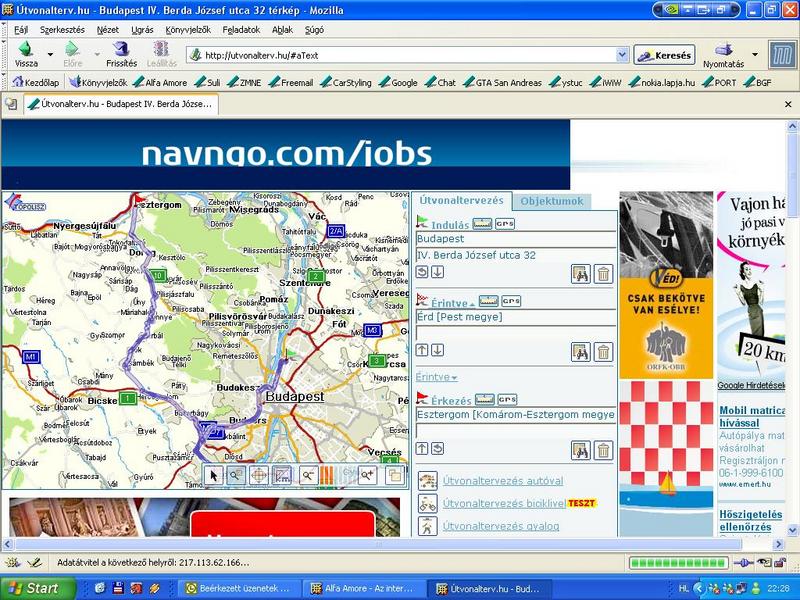Open the Hőszigetelés ellenőrzés ad link
The width and height of the screenshot is (800, 600).
click(x=751, y=520)
